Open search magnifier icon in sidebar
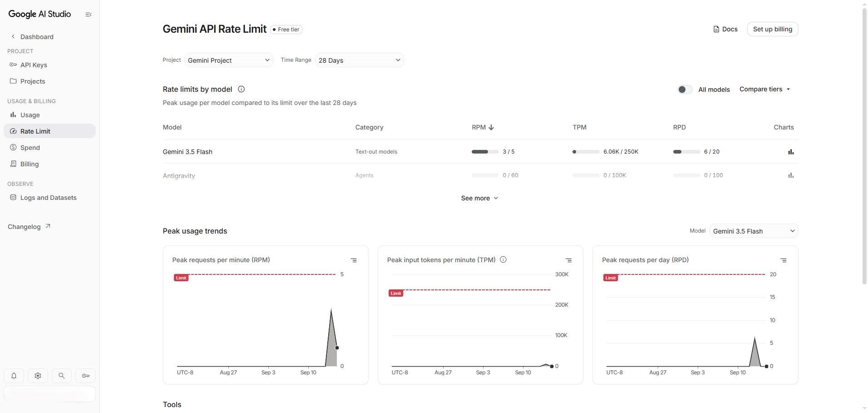The width and height of the screenshot is (868, 413). (x=62, y=376)
